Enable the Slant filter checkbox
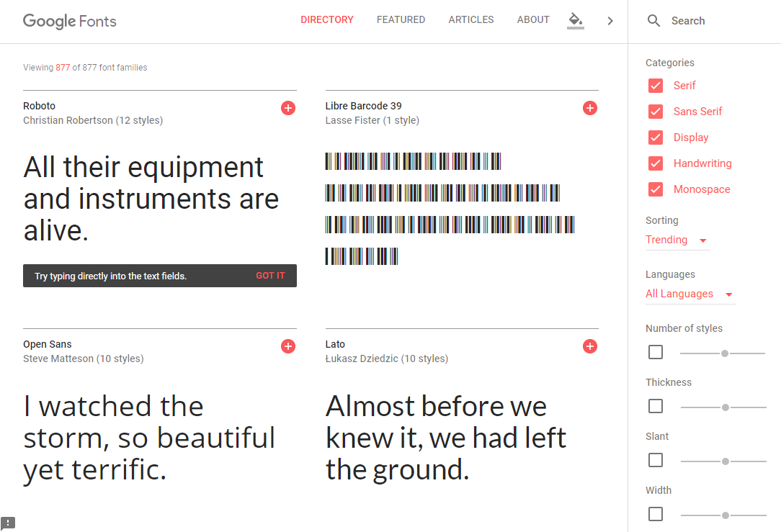 coord(656,460)
